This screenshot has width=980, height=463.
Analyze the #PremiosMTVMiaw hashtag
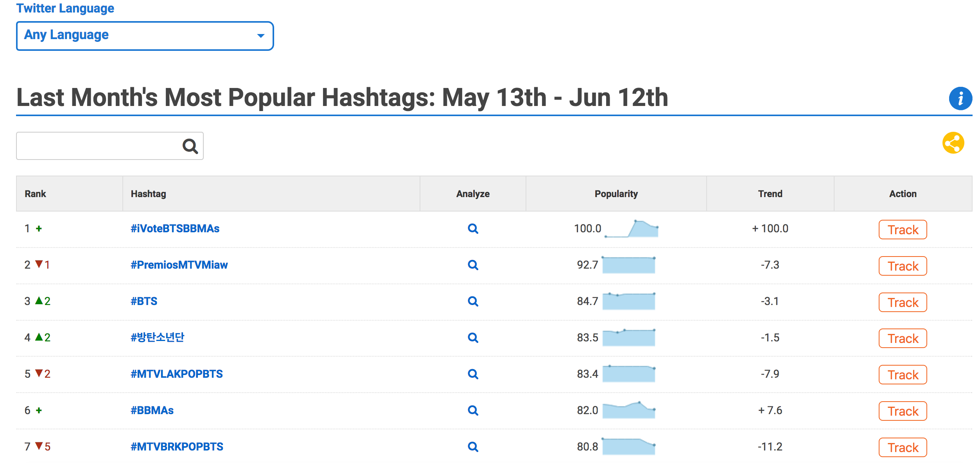coord(473,265)
